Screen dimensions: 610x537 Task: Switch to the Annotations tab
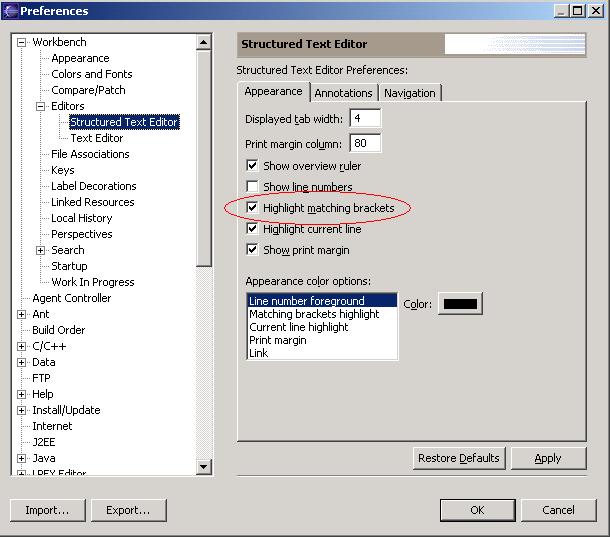(343, 93)
